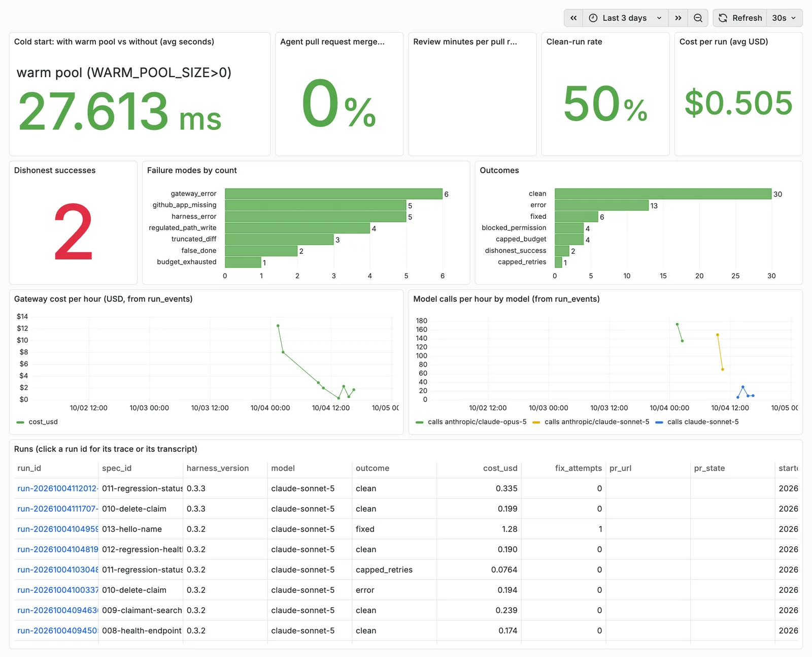
Task: Sort the runs table by run_id column
Action: [29, 468]
